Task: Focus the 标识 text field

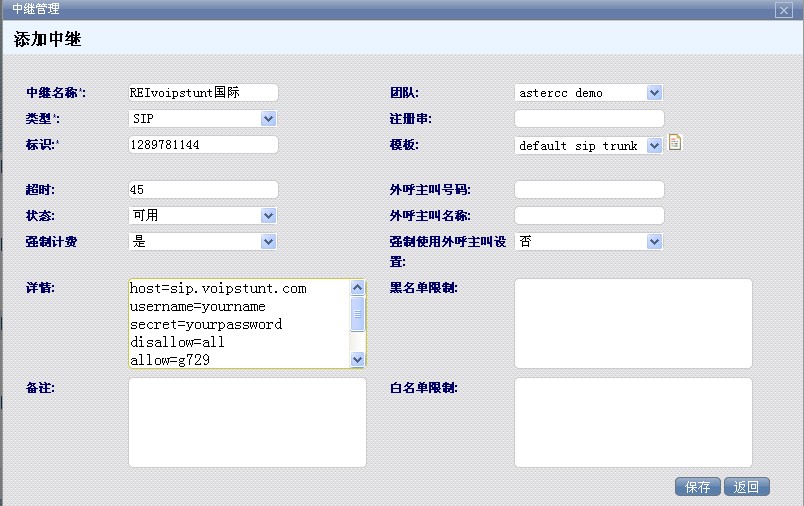Action: [203, 145]
